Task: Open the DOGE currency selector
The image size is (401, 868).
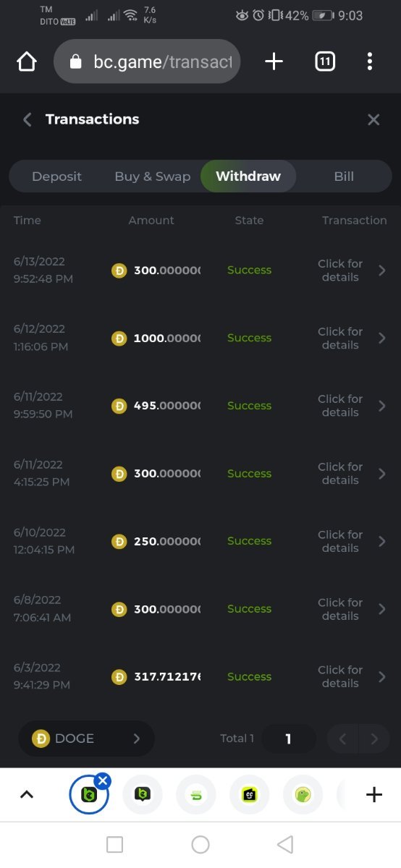Action: point(87,739)
